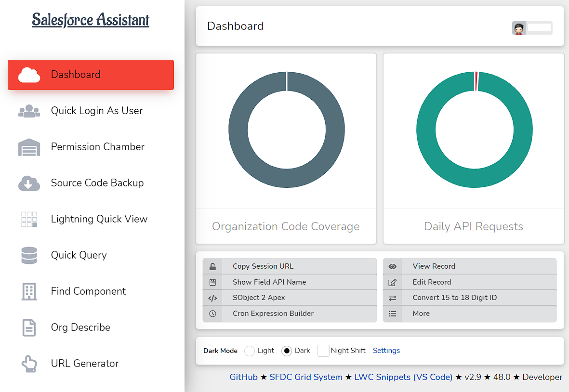Enable the Night Shift checkbox
Viewport: 569px width, 392px height.
(x=323, y=351)
